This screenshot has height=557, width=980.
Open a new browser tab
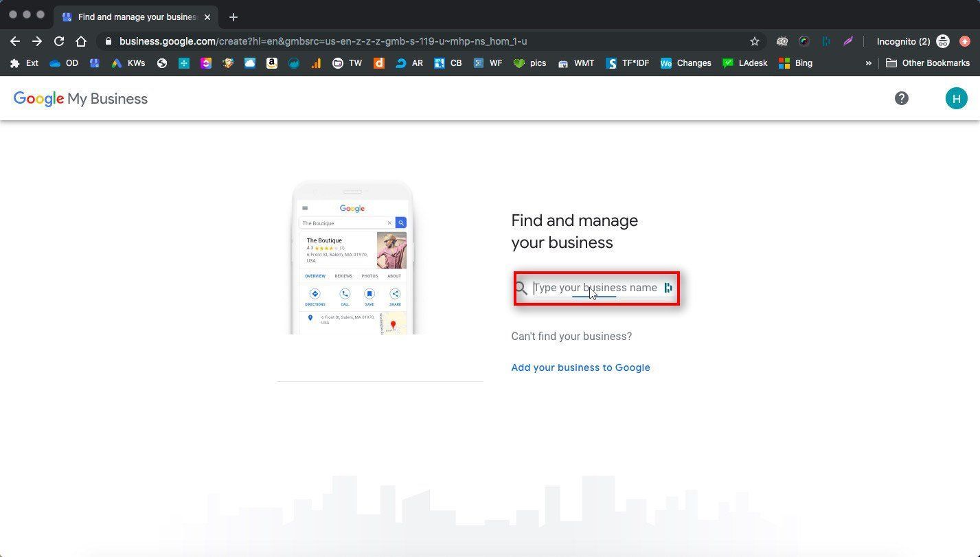233,16
